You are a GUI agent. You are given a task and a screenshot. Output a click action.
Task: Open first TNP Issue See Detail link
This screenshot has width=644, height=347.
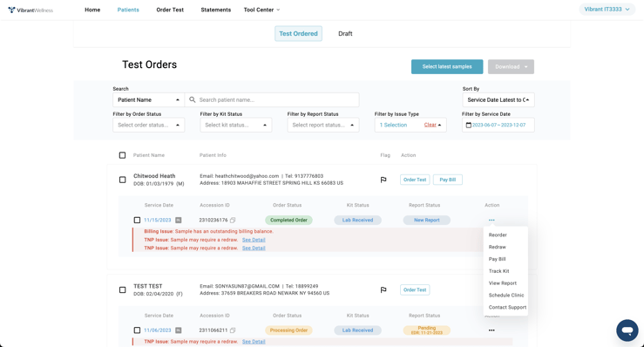(254, 240)
